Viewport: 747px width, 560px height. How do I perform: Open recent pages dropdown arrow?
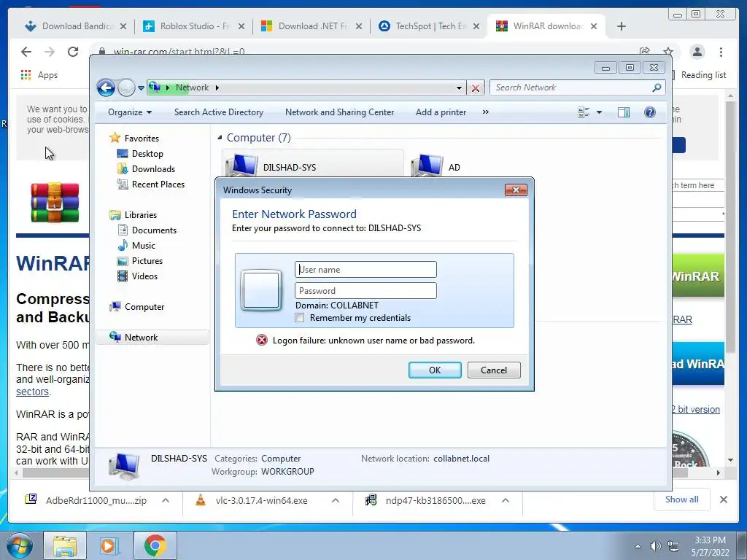coord(141,88)
